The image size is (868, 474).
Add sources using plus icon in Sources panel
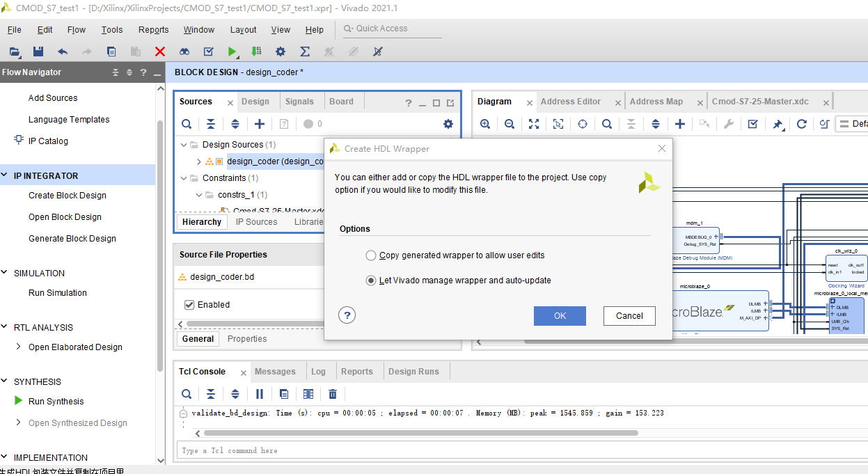(x=260, y=124)
